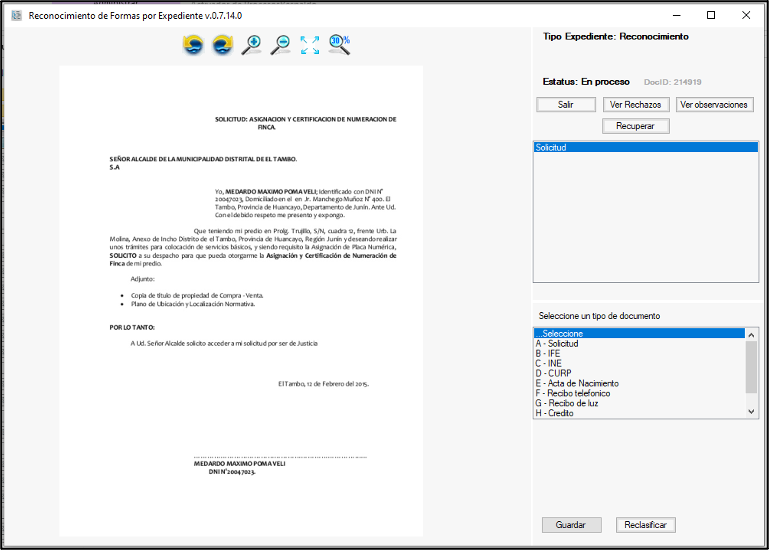Click the Reclasificar button
The image size is (770, 550).
coord(646,525)
